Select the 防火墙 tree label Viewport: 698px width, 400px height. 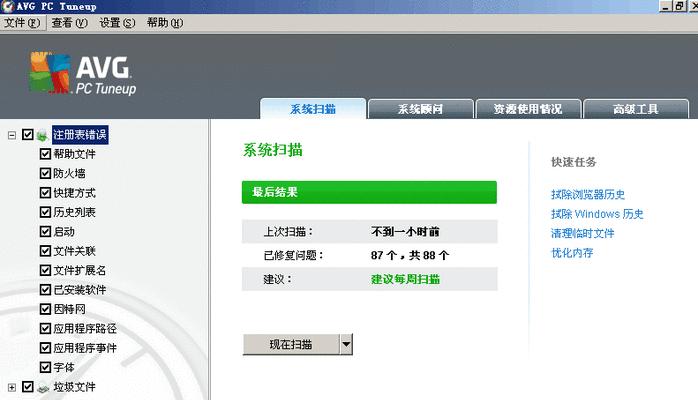(x=69, y=173)
